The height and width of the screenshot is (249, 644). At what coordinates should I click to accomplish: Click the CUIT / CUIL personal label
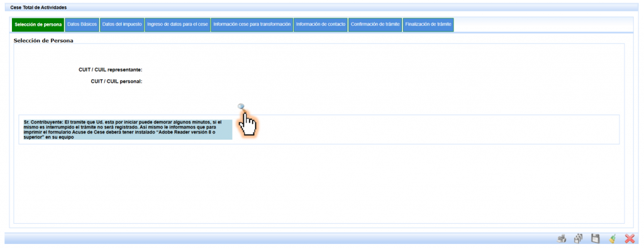pos(116,81)
